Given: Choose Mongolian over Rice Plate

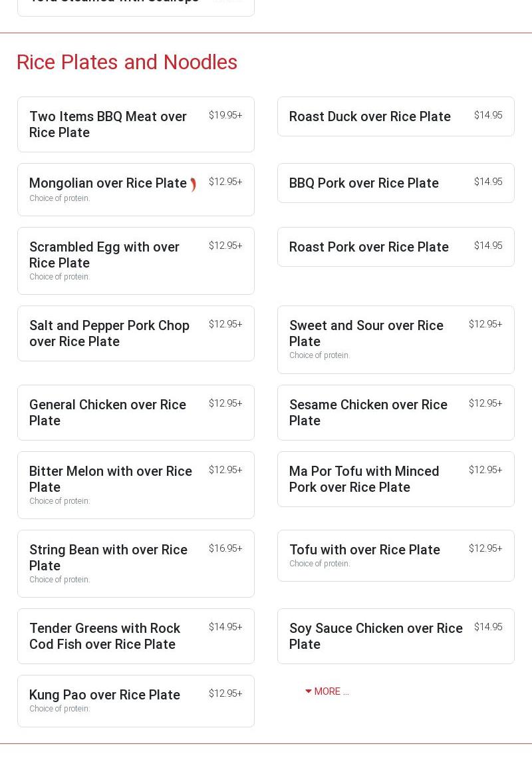Looking at the screenshot, I should 108,183.
